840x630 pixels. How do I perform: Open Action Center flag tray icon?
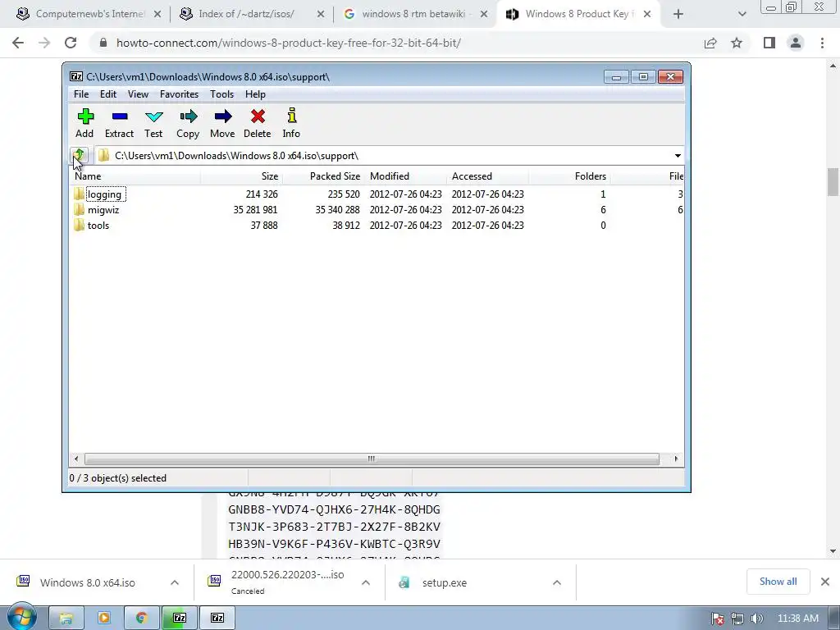718,619
